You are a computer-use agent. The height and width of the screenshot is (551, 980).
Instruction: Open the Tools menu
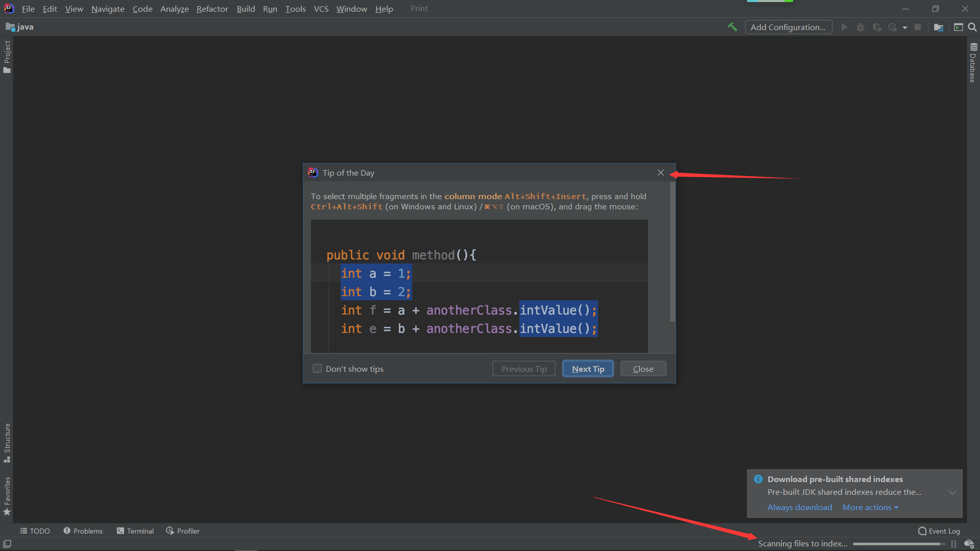[295, 9]
